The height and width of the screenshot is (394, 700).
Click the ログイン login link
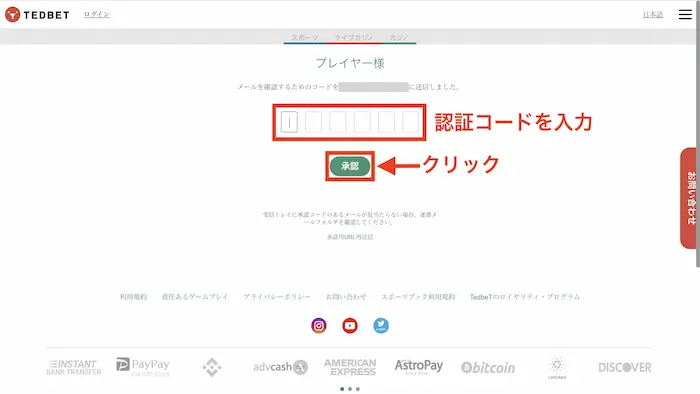tap(97, 14)
